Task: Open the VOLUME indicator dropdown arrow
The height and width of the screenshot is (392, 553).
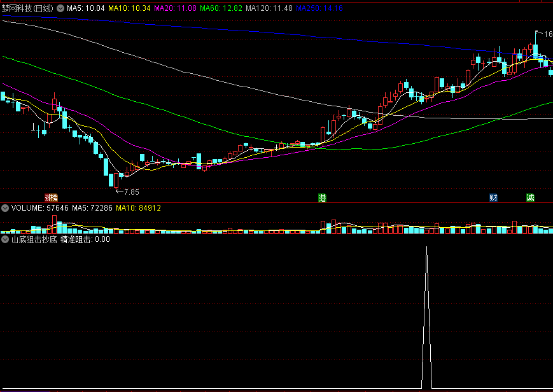Action: tap(5, 208)
